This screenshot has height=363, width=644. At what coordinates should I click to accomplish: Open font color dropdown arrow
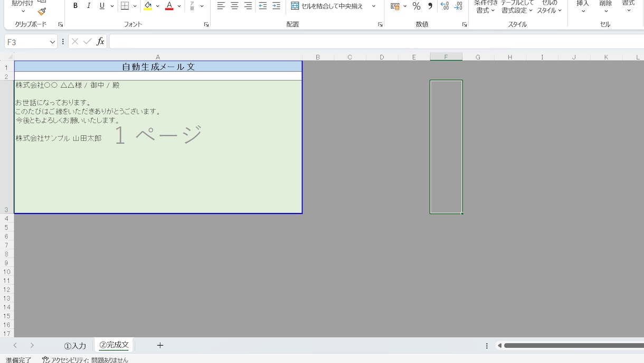coord(179,6)
